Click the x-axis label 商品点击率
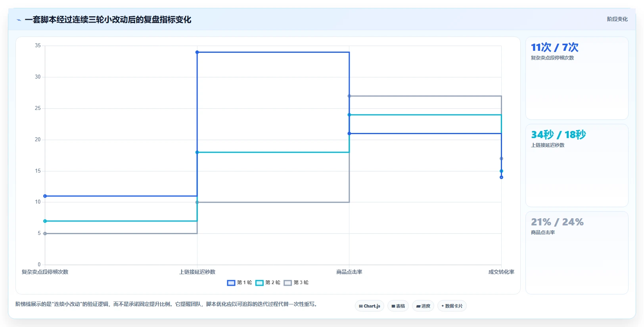 349,272
